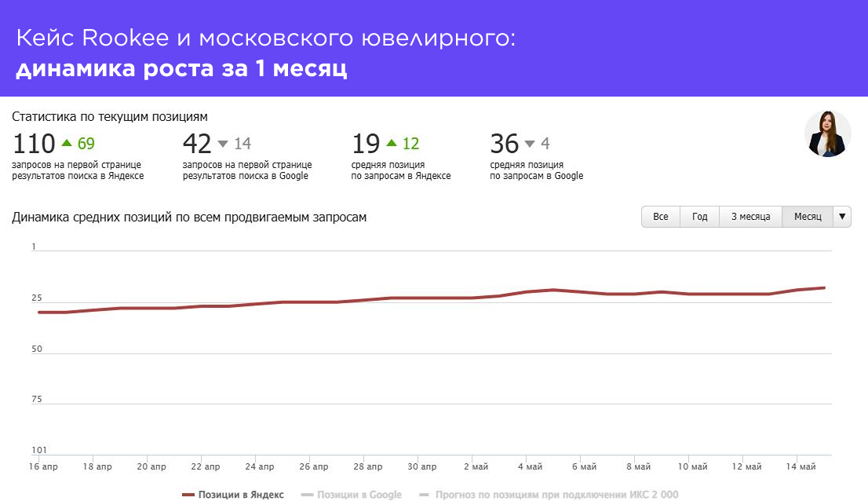Click the position 25 axis label

click(35, 298)
